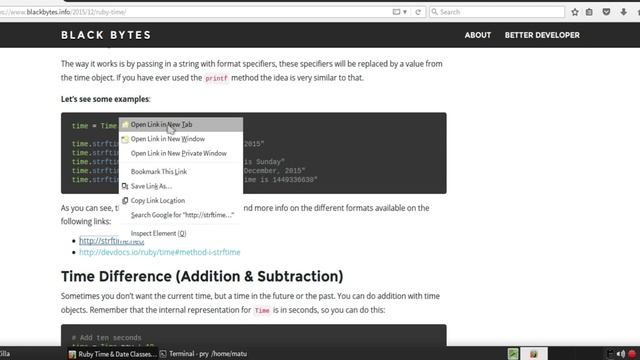Click the Save Link As icon

click(x=125, y=186)
